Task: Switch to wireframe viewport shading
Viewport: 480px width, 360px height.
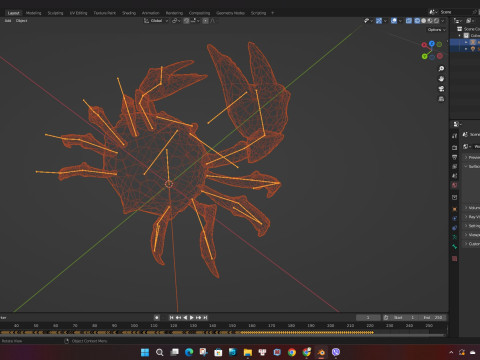Action: (417, 21)
